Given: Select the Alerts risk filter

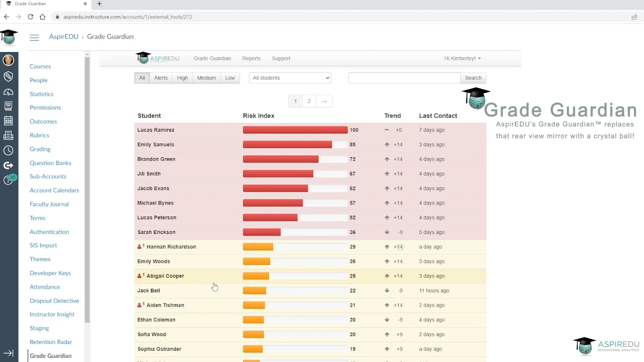Looking at the screenshot, I should pyautogui.click(x=161, y=78).
